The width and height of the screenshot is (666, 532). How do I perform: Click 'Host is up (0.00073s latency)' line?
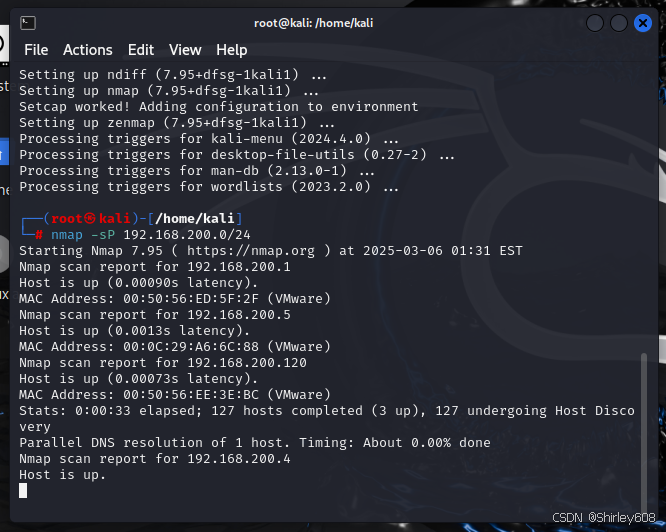point(138,379)
